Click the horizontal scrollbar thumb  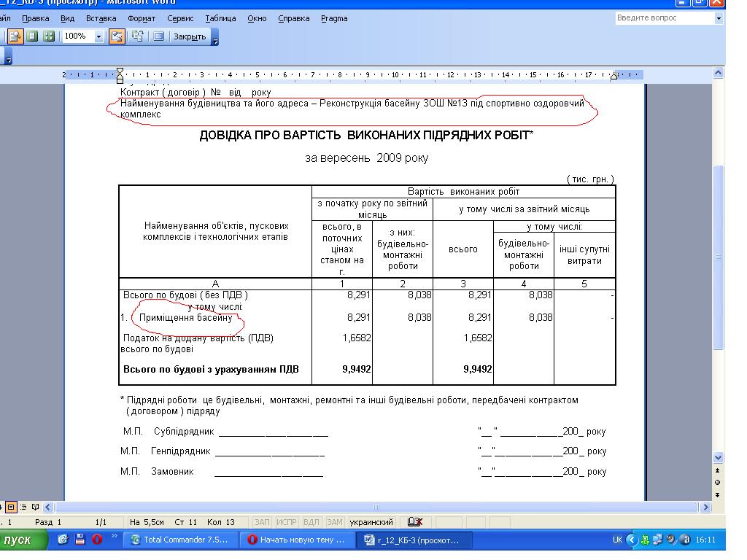pyautogui.click(x=376, y=507)
